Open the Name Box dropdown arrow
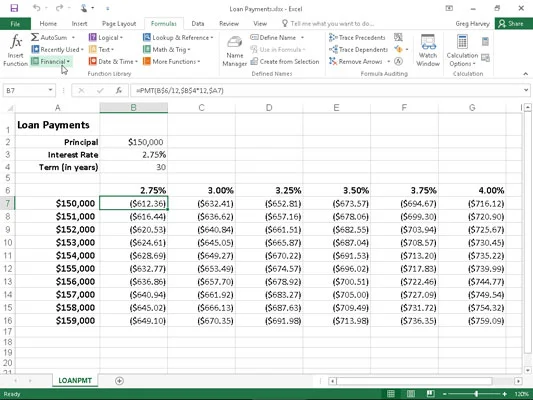533x400 pixels. (x=50, y=90)
